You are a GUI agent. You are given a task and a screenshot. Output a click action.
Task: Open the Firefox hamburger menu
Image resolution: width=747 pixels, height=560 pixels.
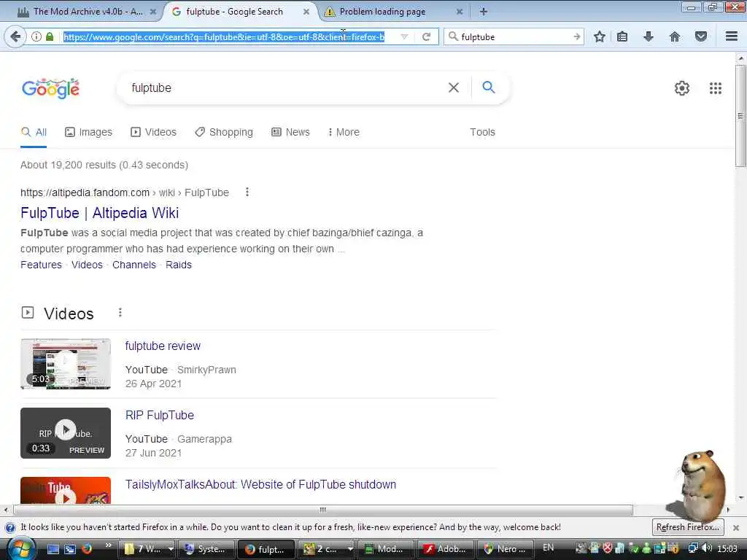[x=732, y=36]
